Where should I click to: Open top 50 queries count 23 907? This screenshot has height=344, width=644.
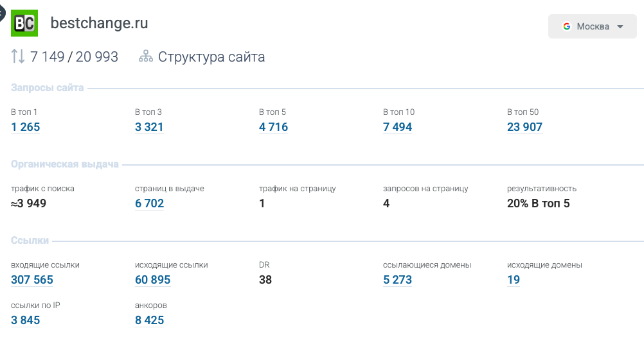[524, 127]
